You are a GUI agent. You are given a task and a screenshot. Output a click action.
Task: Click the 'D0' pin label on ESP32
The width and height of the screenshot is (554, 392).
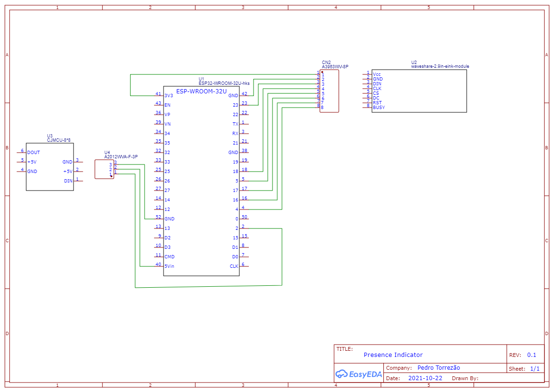coord(236,256)
